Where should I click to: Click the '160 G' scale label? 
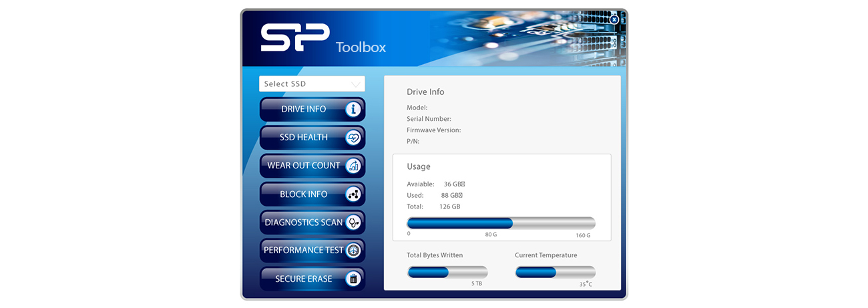(583, 235)
